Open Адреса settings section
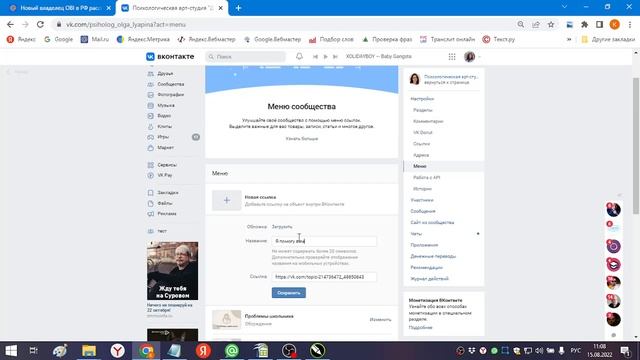640x360 pixels. (x=421, y=155)
